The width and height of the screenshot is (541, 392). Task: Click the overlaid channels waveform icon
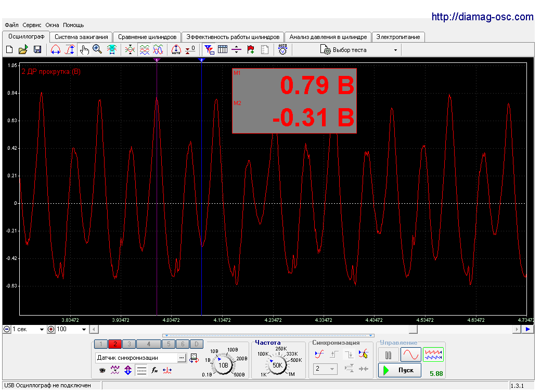tap(158, 49)
